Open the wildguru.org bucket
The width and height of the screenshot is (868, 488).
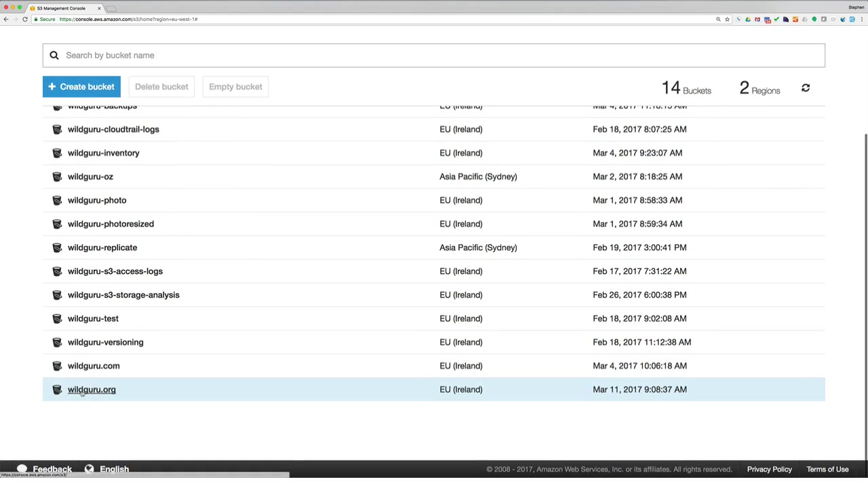click(92, 390)
